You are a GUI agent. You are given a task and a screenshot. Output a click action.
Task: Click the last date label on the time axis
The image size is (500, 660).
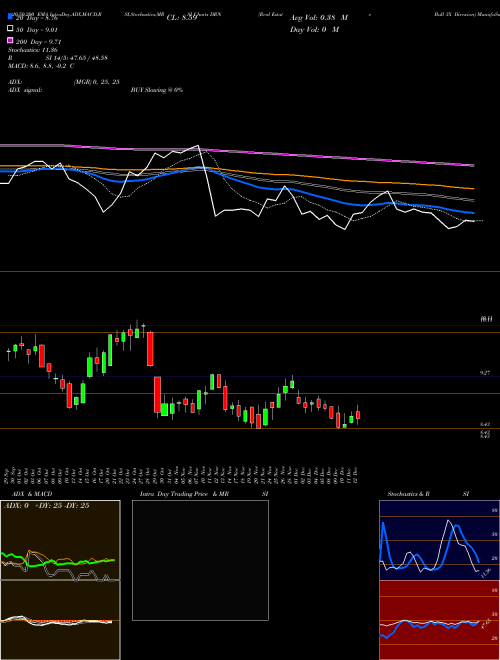click(x=356, y=475)
